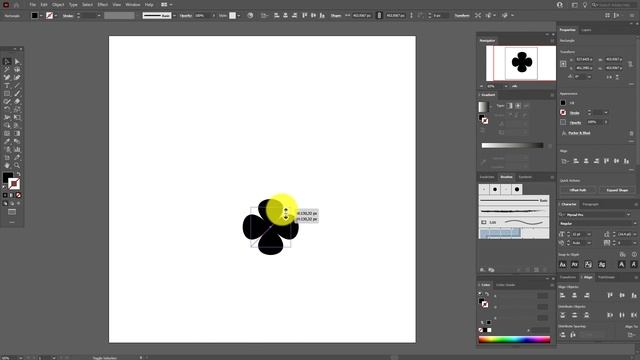Click Transform link in control bar
This screenshot has width=640, height=360.
pos(462,16)
